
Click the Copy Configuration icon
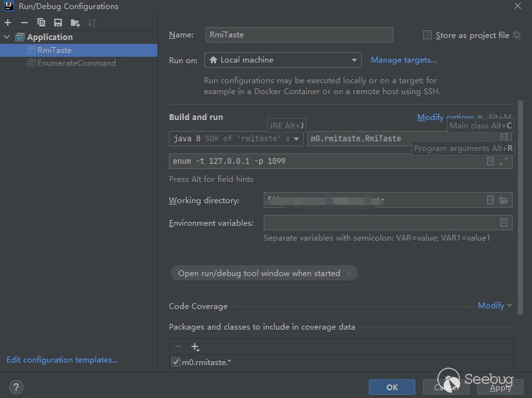pos(41,23)
